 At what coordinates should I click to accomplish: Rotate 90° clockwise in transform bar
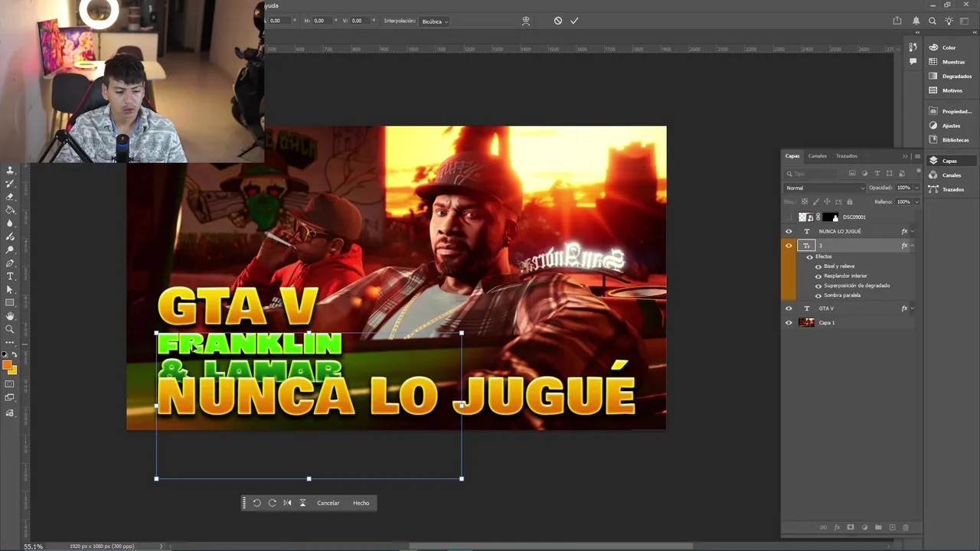pyautogui.click(x=272, y=503)
